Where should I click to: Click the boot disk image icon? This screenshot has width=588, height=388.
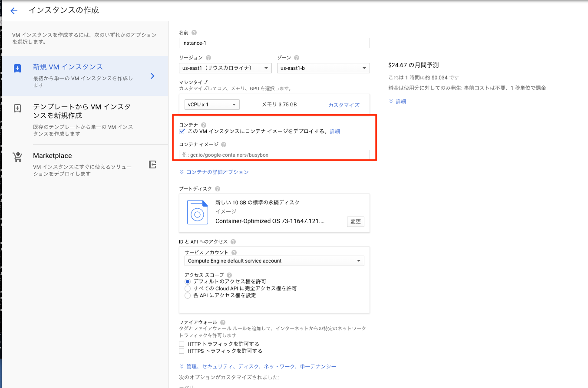[198, 212]
